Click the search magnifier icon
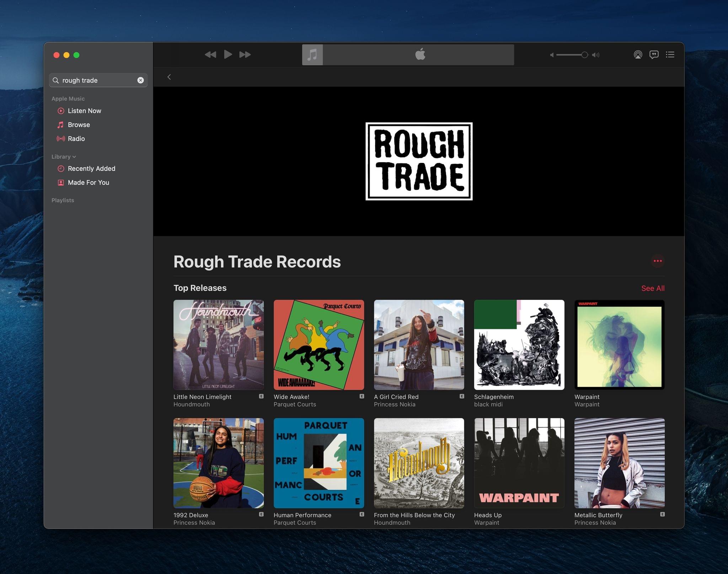 pos(56,80)
